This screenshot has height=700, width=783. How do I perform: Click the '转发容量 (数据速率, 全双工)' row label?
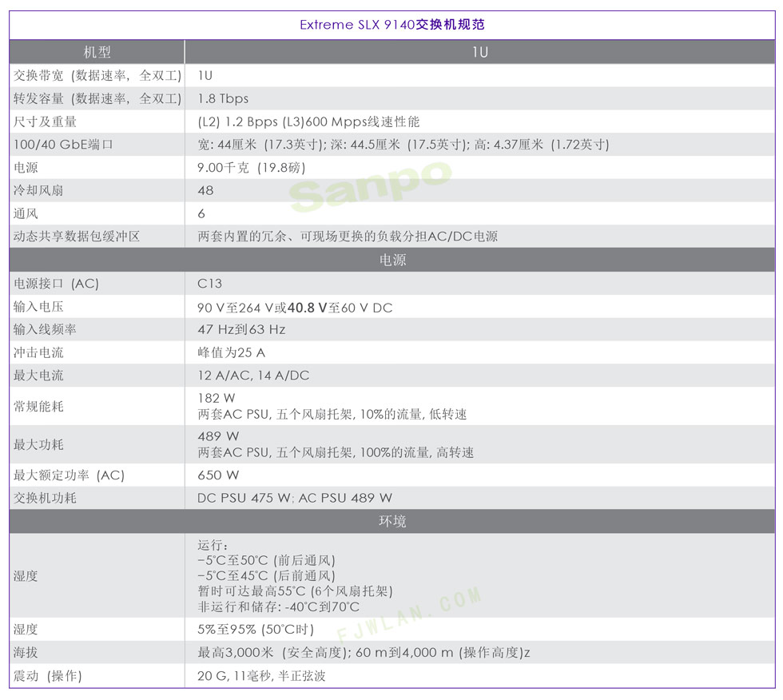click(x=97, y=98)
